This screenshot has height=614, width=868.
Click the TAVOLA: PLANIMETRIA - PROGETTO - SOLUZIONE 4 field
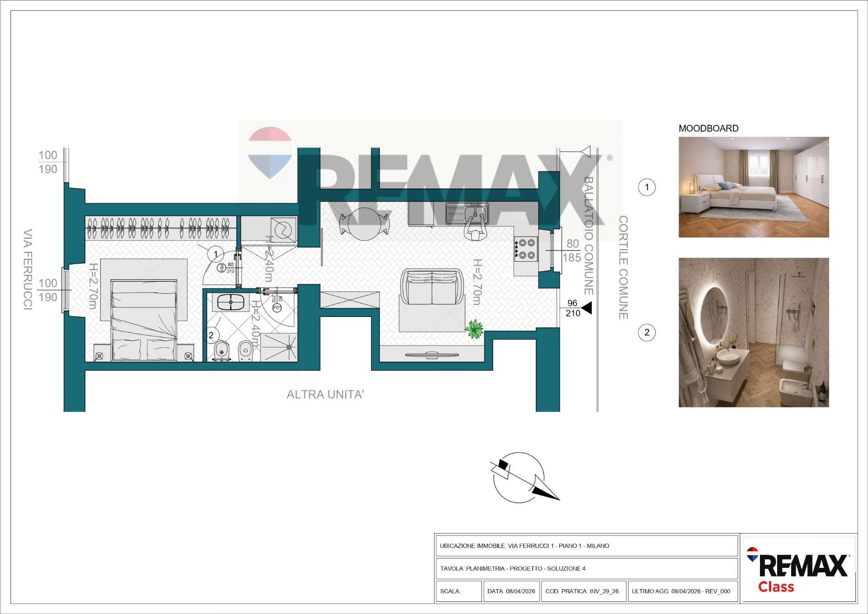tap(586, 568)
